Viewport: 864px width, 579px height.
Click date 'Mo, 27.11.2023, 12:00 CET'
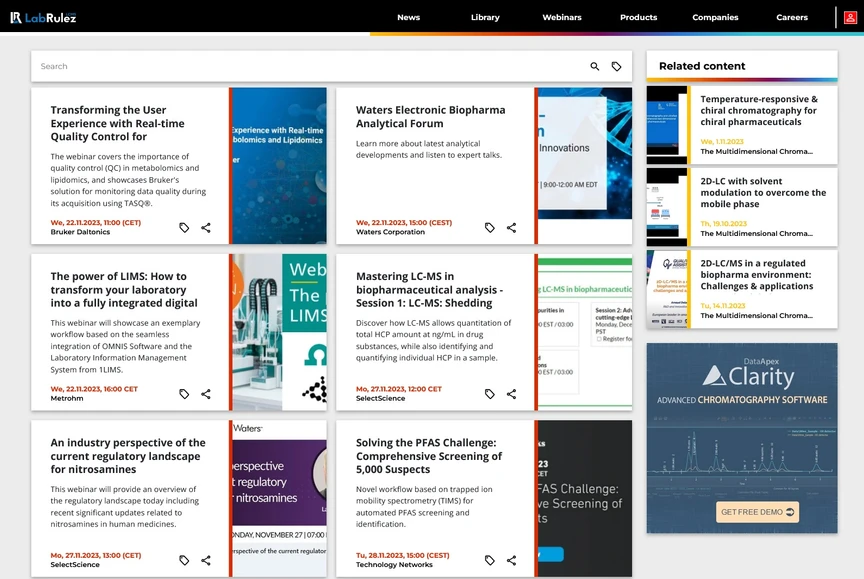coord(399,389)
